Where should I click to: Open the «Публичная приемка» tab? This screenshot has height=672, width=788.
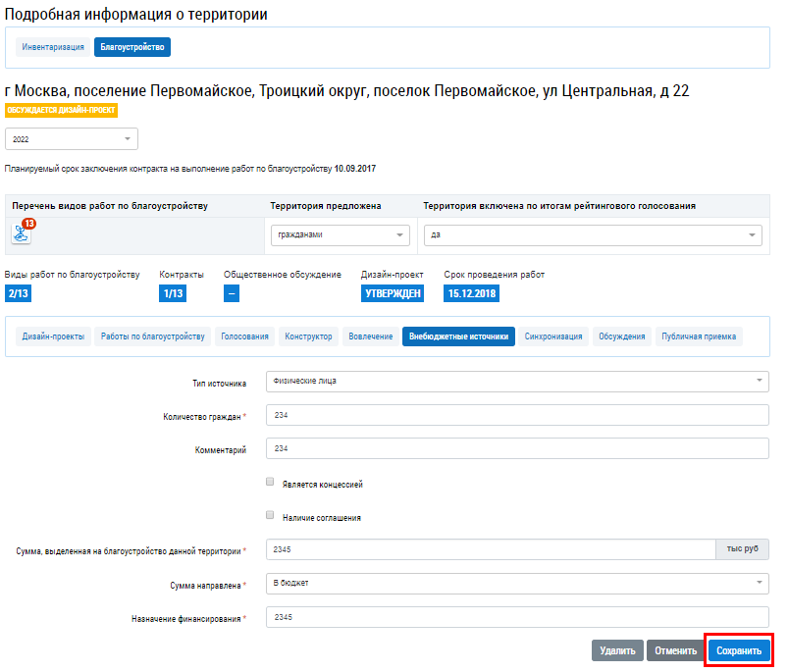[699, 336]
